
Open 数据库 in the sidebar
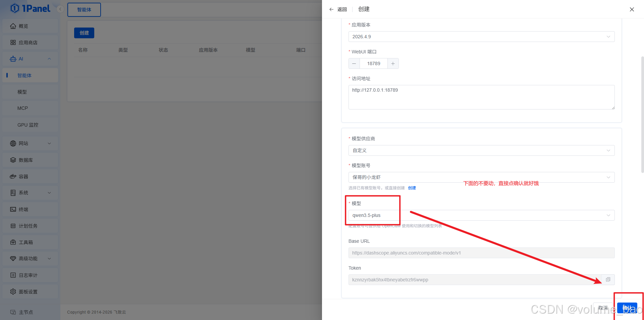(x=30, y=160)
